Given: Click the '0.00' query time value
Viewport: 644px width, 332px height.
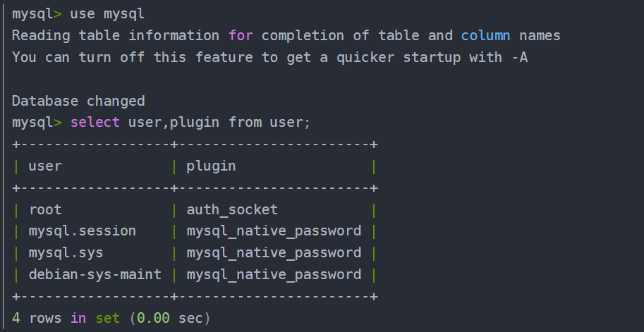Looking at the screenshot, I should (153, 318).
